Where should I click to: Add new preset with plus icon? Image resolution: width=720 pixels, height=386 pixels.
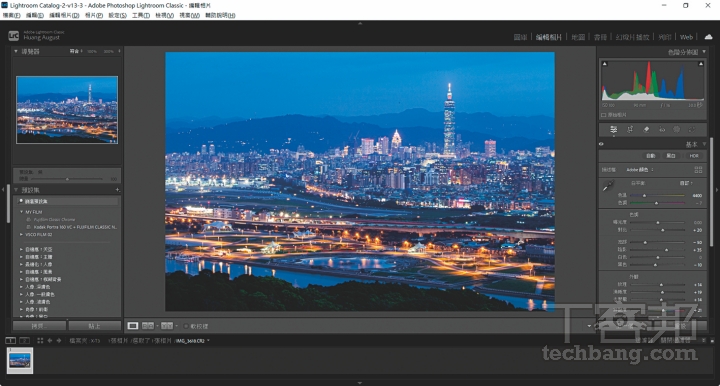click(x=118, y=190)
